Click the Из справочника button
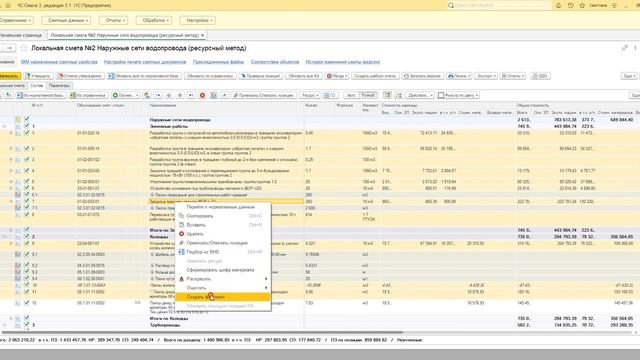The height and width of the screenshot is (360, 640). [88, 95]
